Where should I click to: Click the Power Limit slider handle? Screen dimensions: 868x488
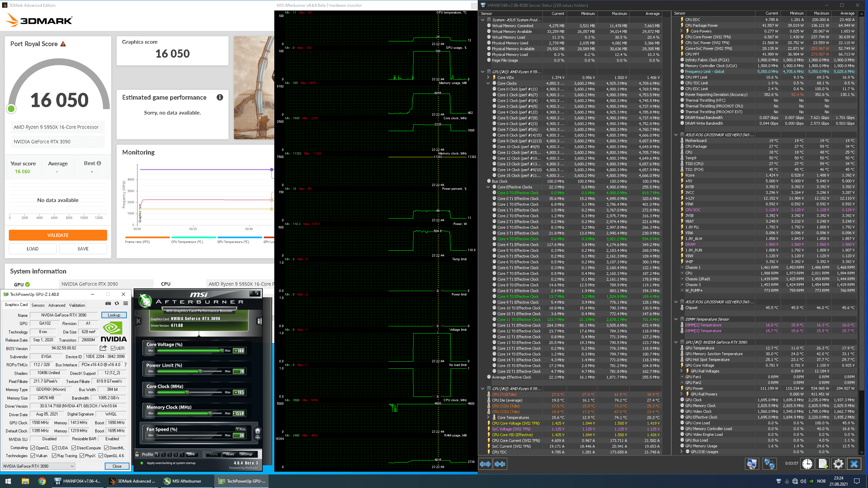[200, 371]
